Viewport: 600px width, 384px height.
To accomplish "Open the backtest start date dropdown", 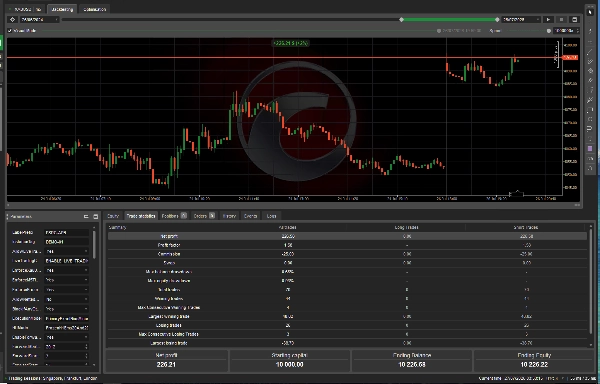I will 40,20.
